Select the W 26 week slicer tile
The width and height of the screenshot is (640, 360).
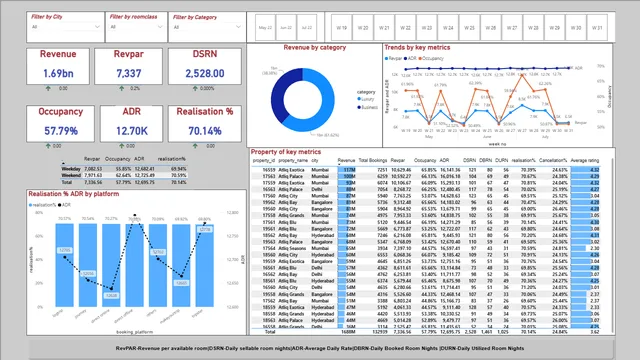coord(491,28)
